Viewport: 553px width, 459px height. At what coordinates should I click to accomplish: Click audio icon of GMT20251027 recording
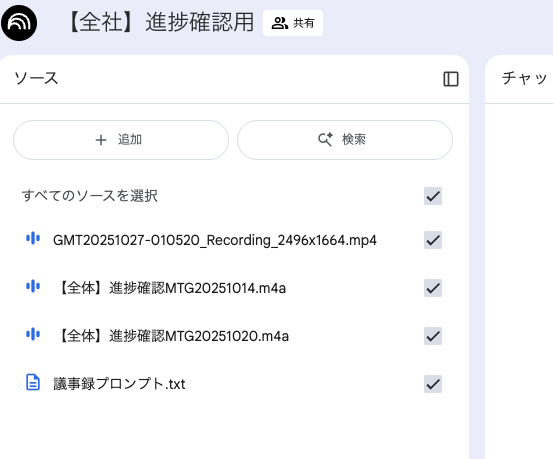[33, 238]
